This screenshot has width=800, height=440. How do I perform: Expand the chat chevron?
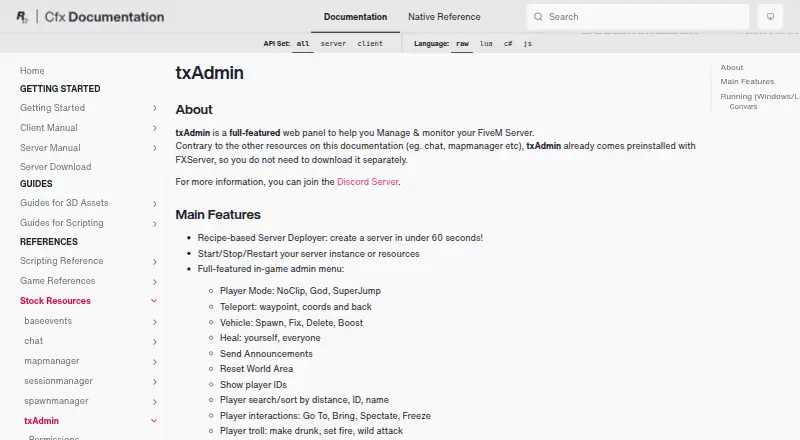click(x=154, y=342)
